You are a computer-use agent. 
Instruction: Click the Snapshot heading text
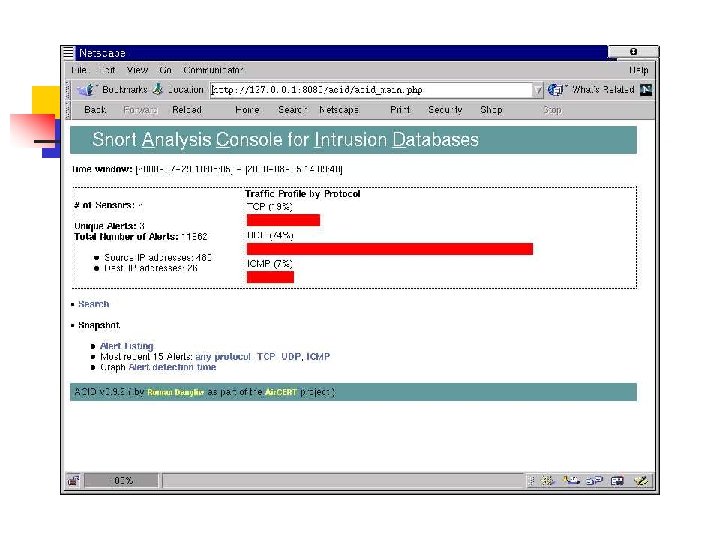[x=99, y=325]
